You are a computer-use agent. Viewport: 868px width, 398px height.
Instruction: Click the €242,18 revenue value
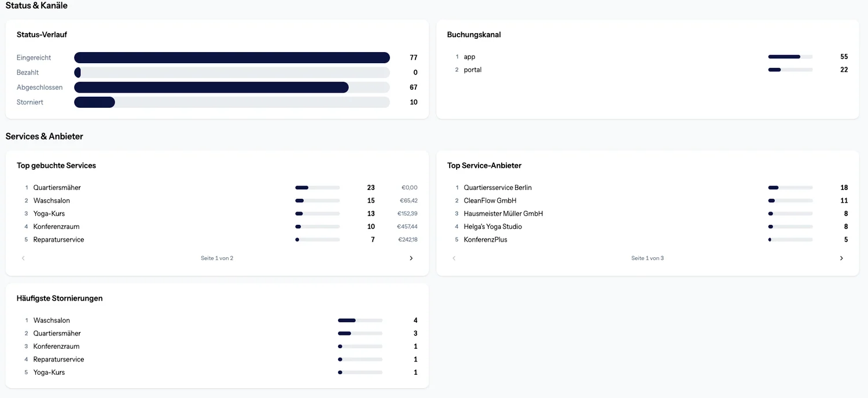[x=407, y=240]
